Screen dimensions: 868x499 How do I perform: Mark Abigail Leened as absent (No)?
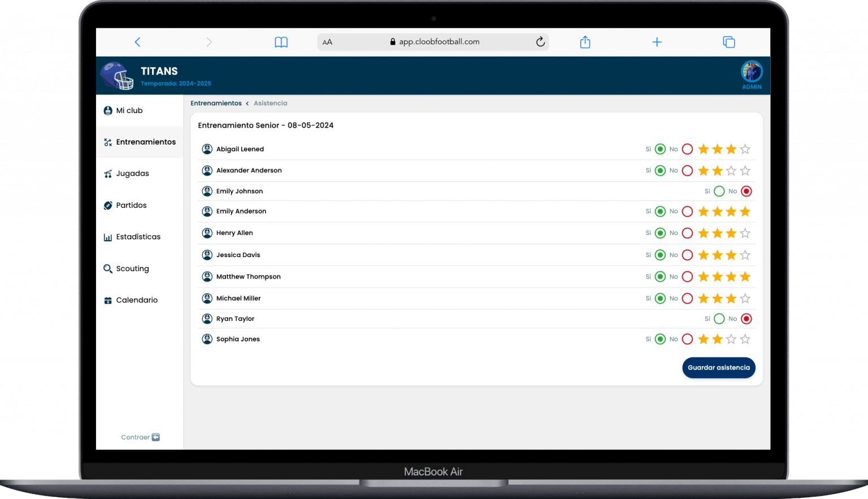[x=687, y=149]
